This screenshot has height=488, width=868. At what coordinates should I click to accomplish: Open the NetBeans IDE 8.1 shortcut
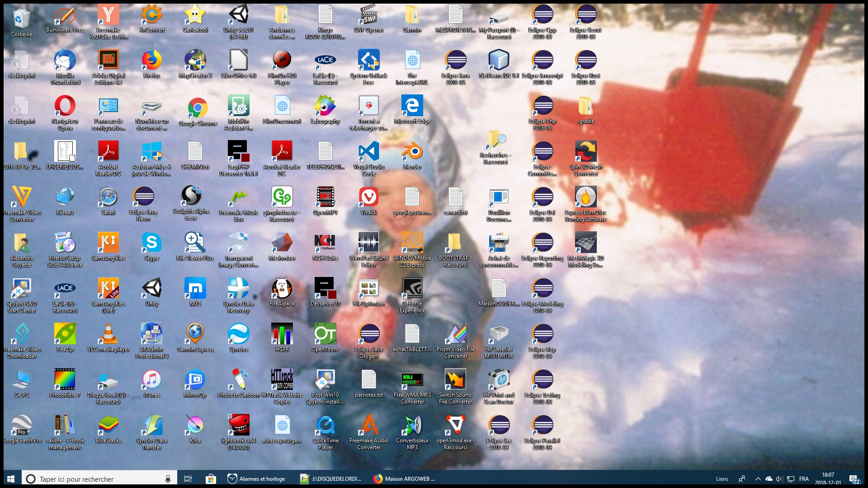(499, 61)
